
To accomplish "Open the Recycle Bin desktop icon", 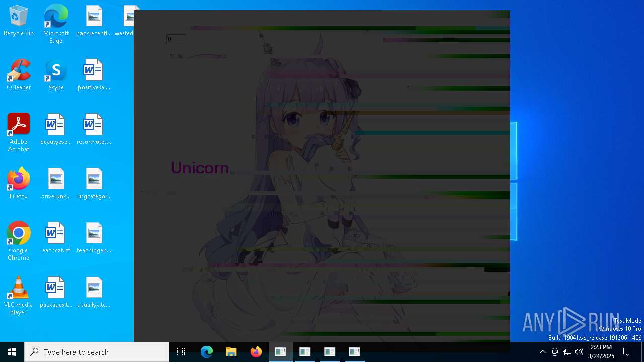I will tap(19, 21).
